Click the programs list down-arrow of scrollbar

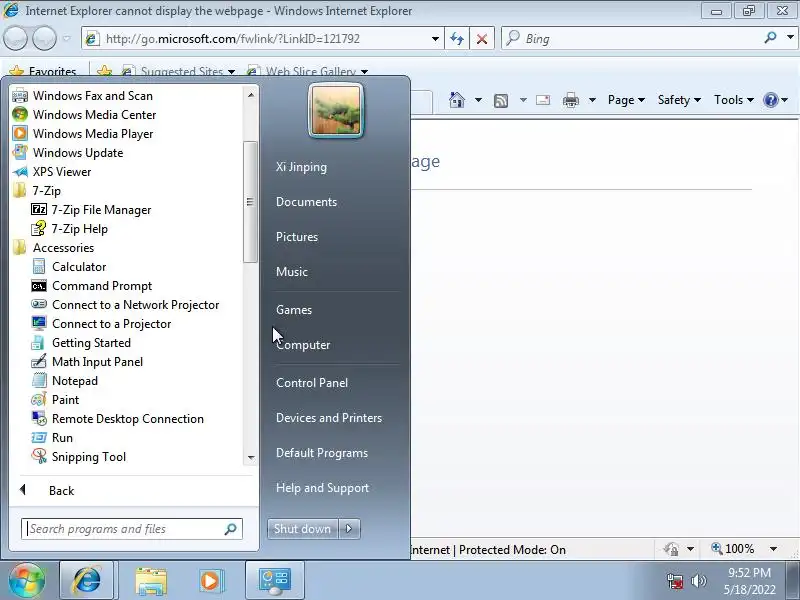[x=251, y=458]
